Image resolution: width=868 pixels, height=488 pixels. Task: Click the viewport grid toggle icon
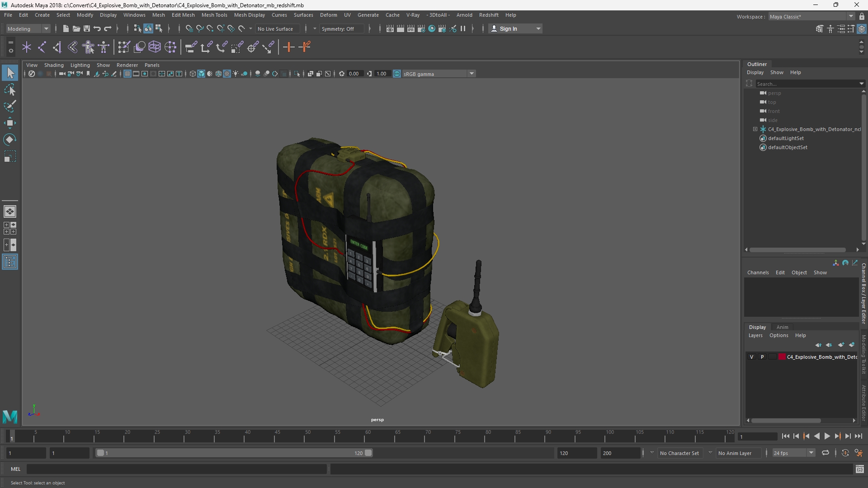tap(127, 74)
